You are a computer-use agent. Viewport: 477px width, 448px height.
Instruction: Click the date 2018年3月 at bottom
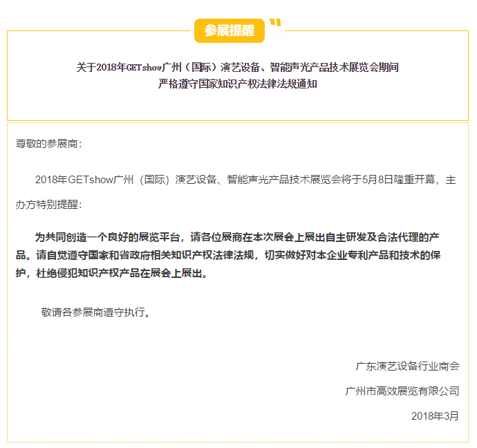coord(434,416)
